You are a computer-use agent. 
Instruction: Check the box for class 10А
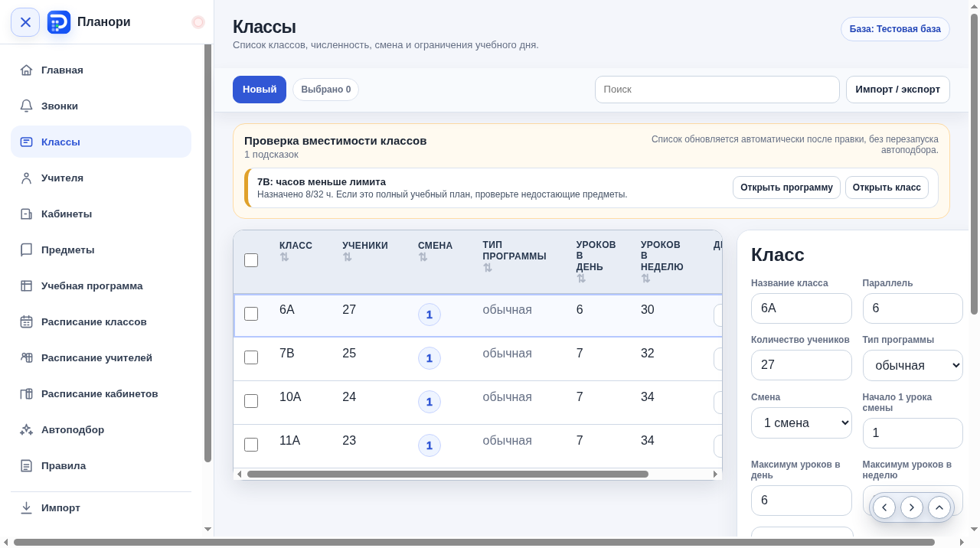click(251, 401)
